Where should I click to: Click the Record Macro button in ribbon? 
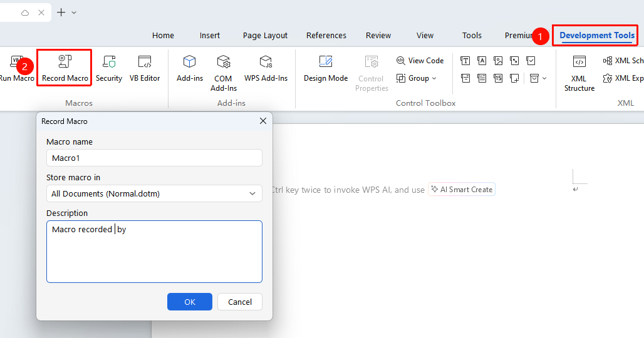pos(65,68)
